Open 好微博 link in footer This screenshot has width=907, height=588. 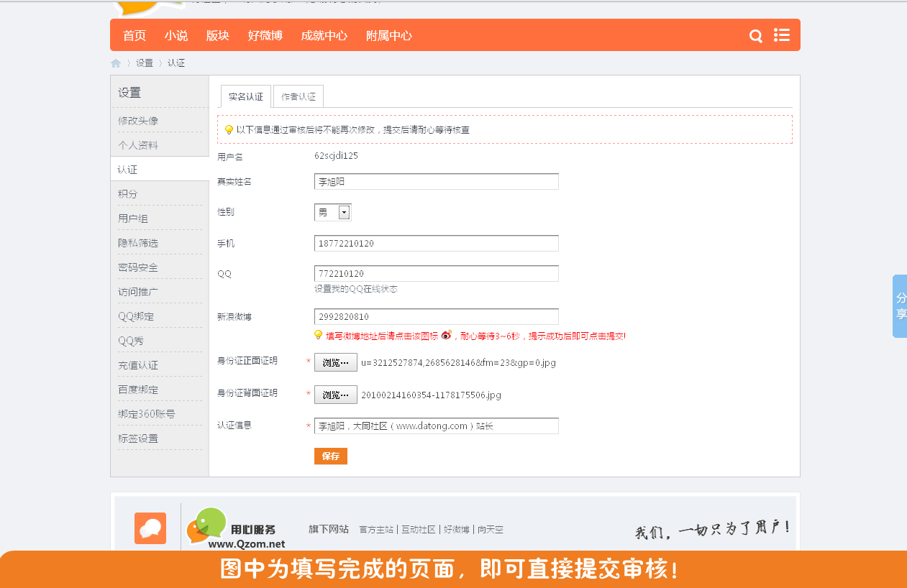point(456,529)
